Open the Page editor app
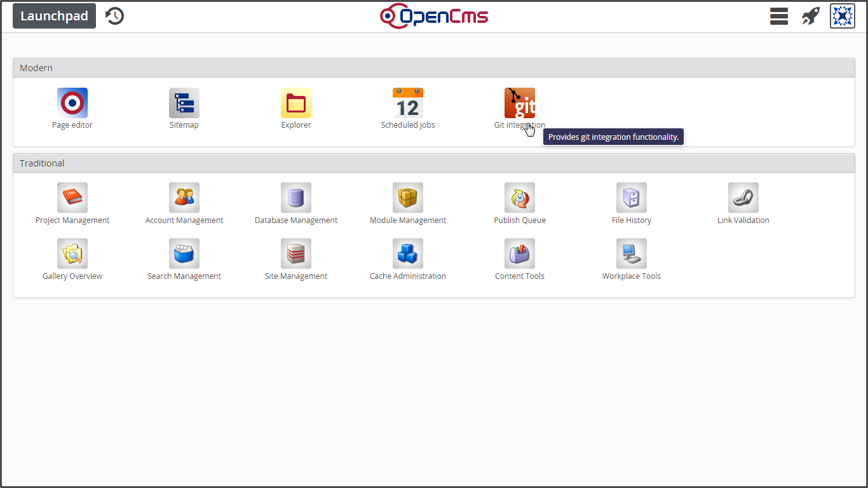Screen dimensions: 868x488 point(72,103)
